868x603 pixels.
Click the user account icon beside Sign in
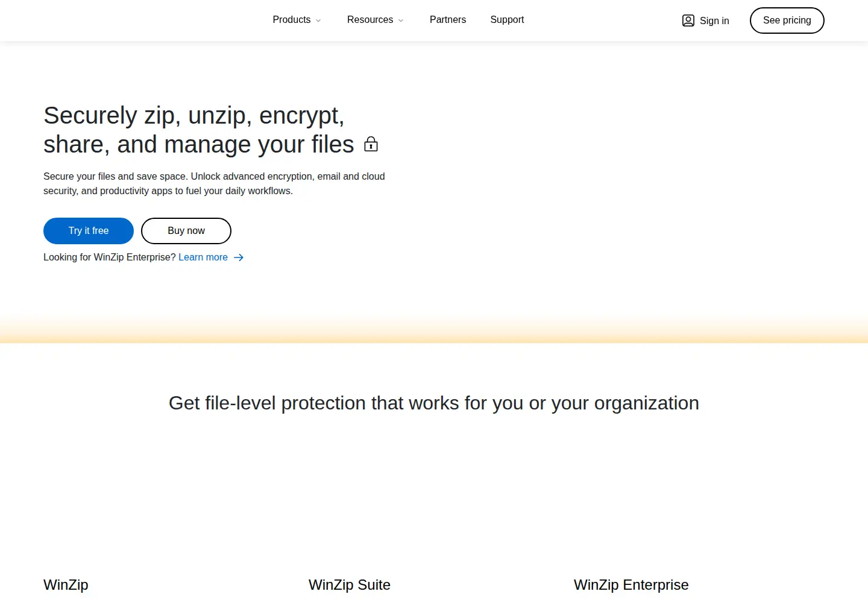click(688, 21)
